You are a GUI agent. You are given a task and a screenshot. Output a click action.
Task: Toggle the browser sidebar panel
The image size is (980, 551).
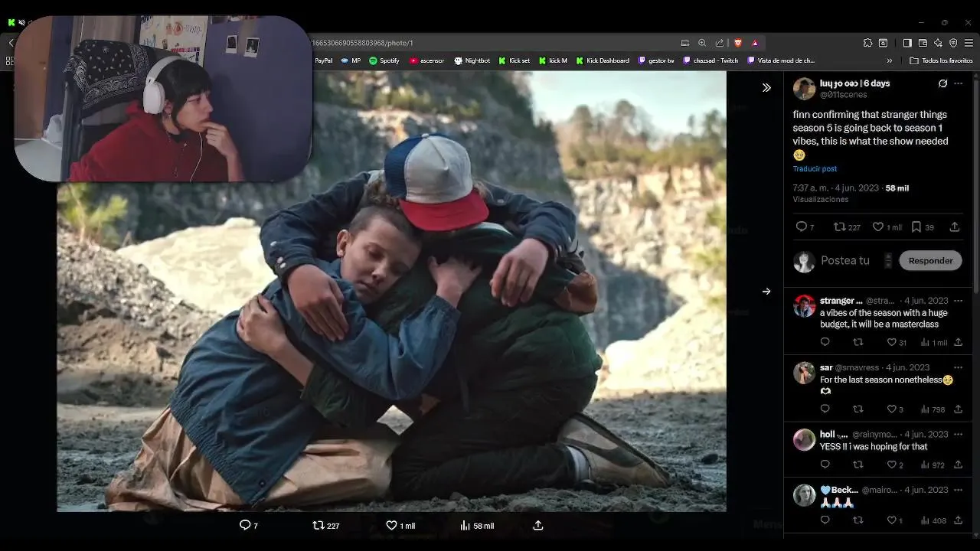pyautogui.click(x=907, y=43)
